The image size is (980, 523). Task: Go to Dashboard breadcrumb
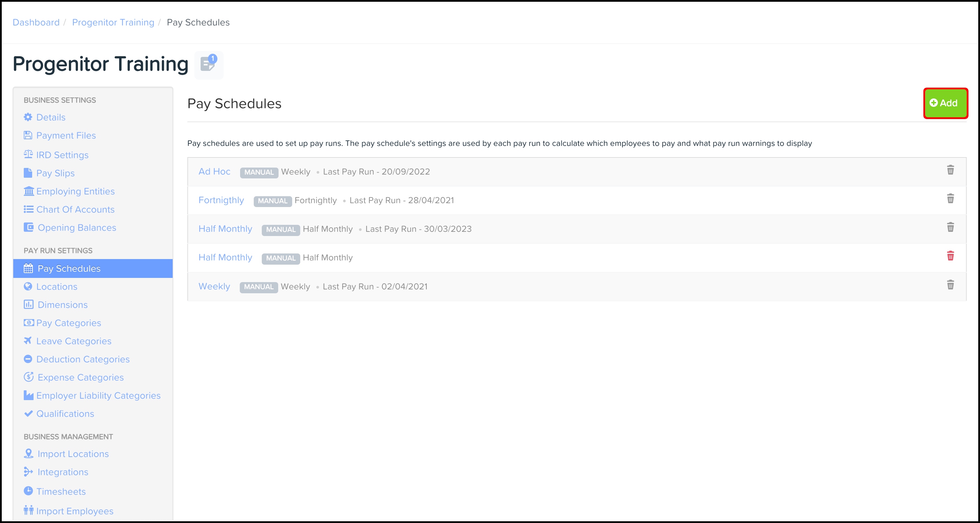click(36, 22)
